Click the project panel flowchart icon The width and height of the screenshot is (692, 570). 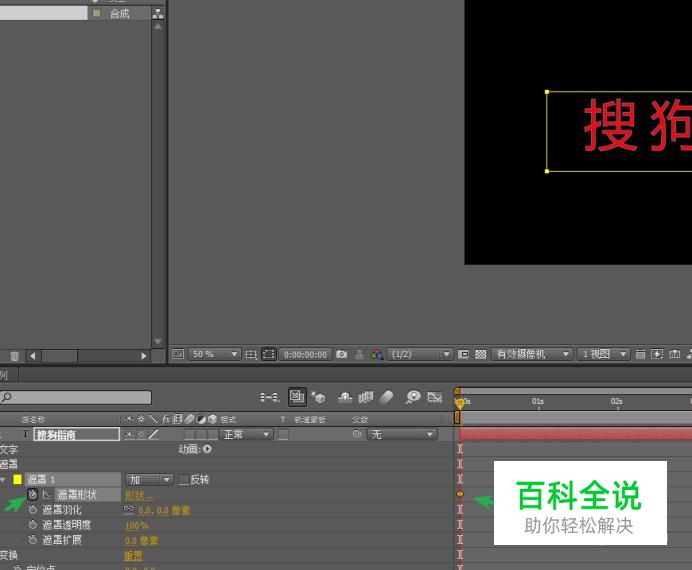click(158, 14)
